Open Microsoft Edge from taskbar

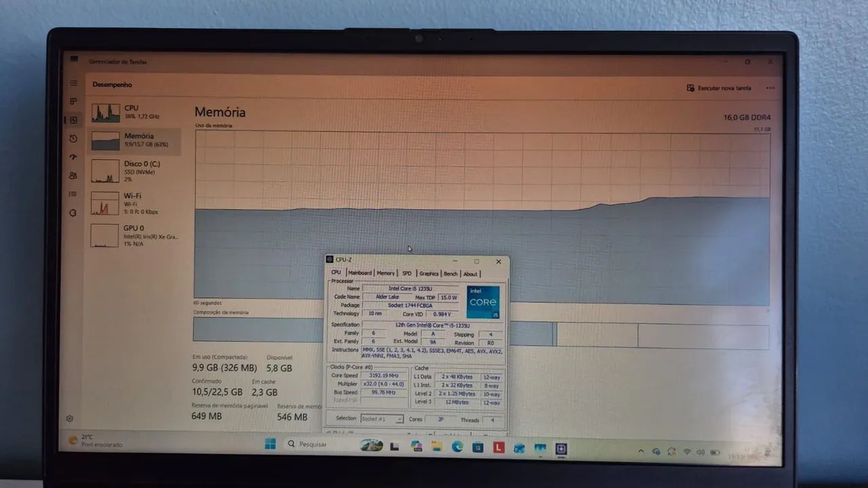[x=457, y=447]
